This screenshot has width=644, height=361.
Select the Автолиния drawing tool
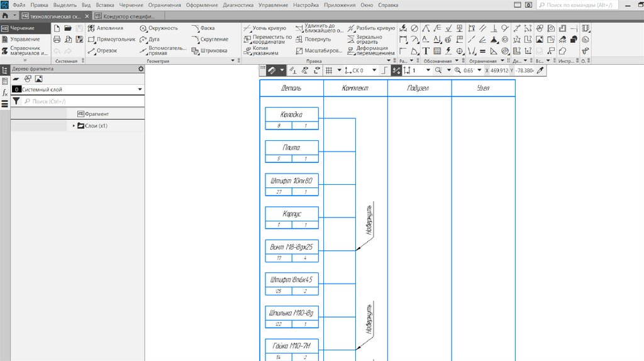click(x=106, y=28)
